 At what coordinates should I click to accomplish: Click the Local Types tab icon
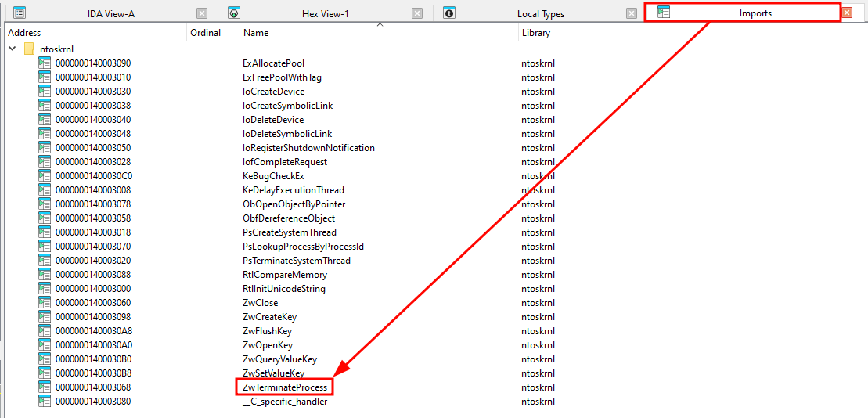(x=449, y=13)
